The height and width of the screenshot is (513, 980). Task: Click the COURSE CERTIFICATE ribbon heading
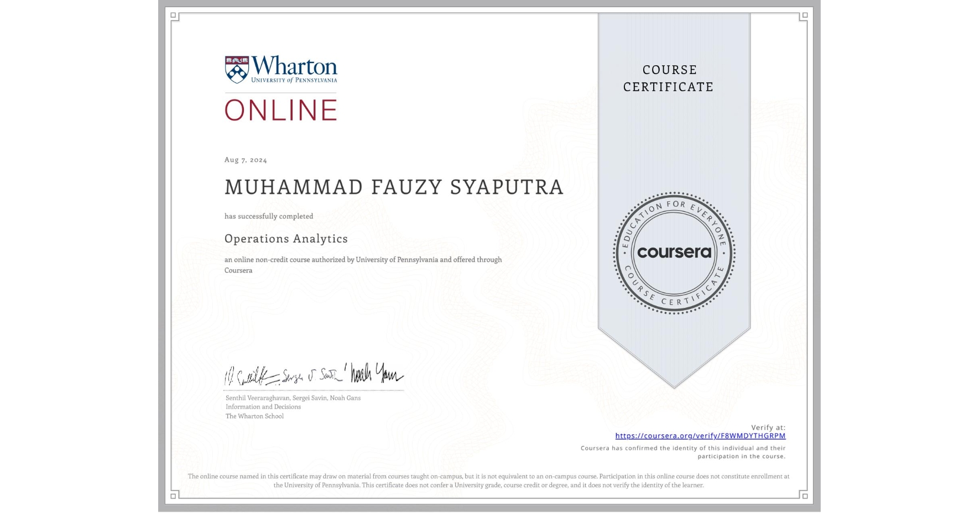669,78
